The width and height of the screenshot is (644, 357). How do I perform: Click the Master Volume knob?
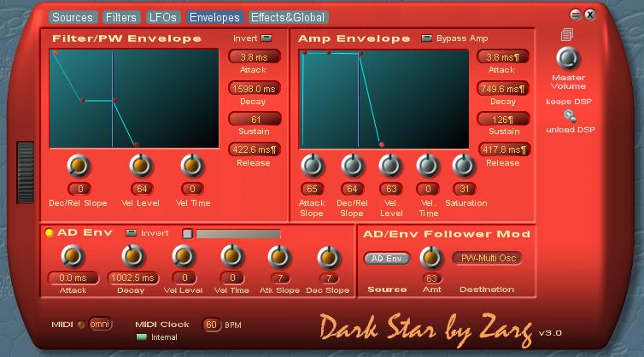tap(568, 58)
